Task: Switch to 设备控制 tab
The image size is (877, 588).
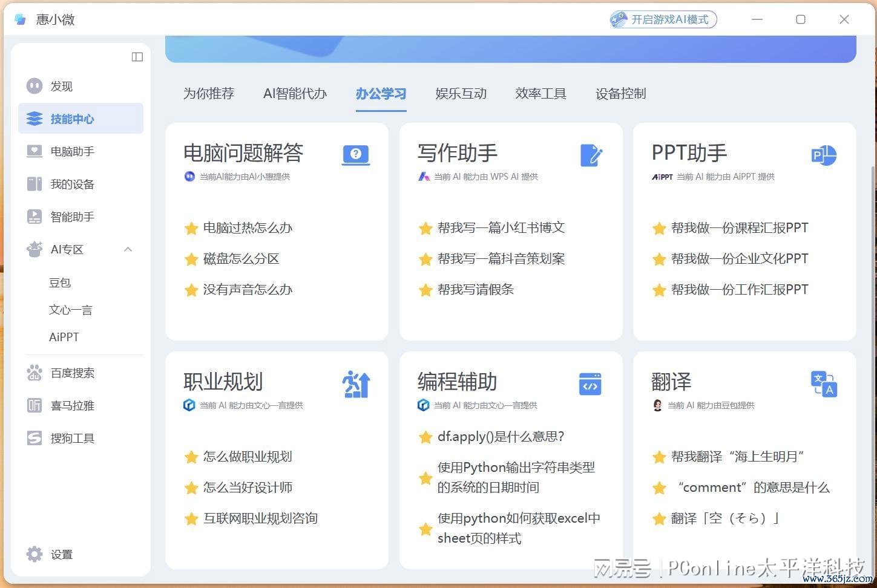Action: pos(620,94)
